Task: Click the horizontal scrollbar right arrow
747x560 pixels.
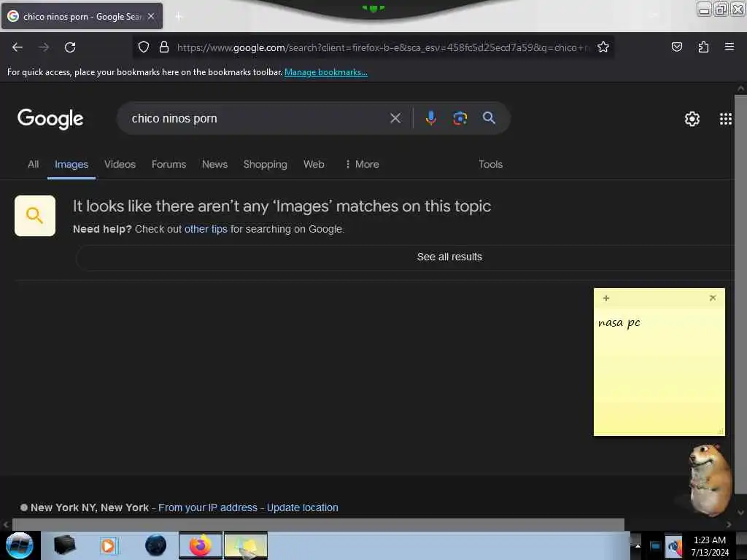Action: 729,524
